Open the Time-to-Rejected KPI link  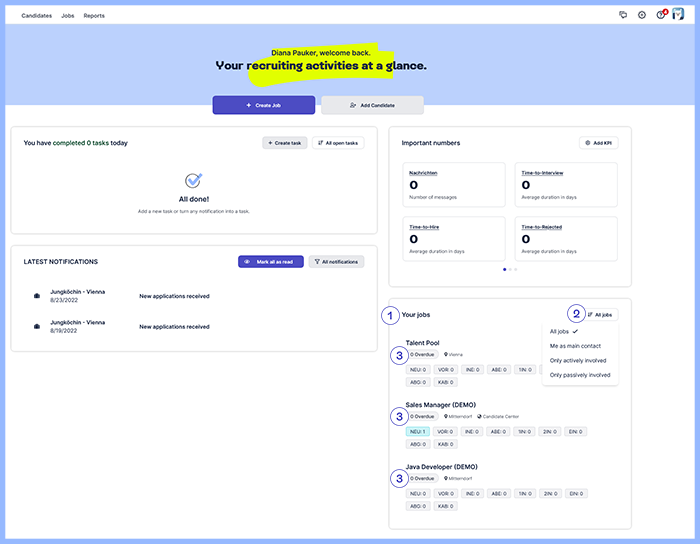pos(542,227)
